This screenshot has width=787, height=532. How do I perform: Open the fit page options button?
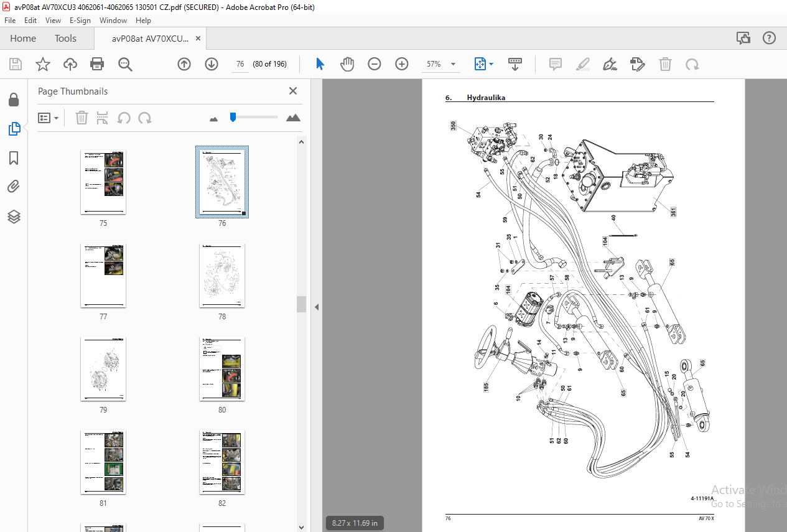tap(483, 64)
